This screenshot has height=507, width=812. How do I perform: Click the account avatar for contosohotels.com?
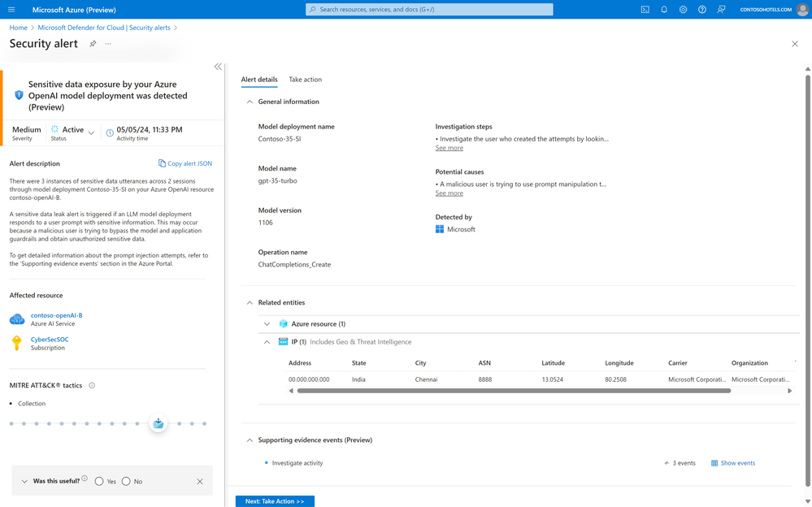(x=802, y=9)
